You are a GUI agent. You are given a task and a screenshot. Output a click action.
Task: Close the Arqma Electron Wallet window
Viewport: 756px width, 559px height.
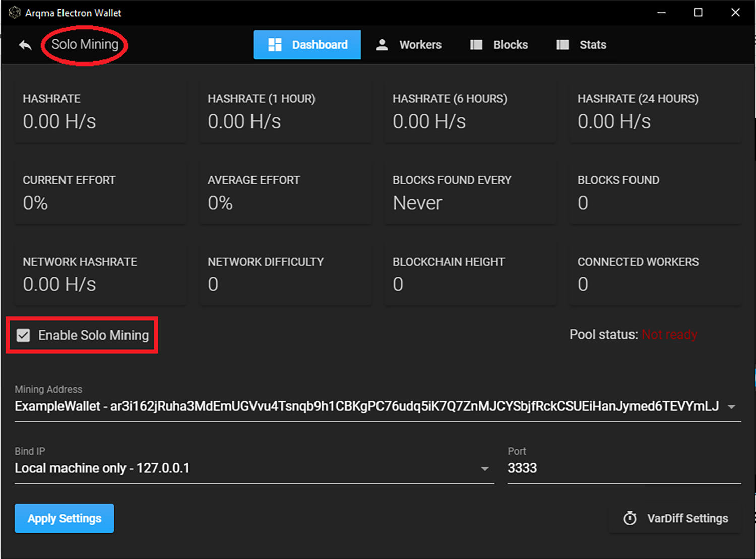[735, 13]
